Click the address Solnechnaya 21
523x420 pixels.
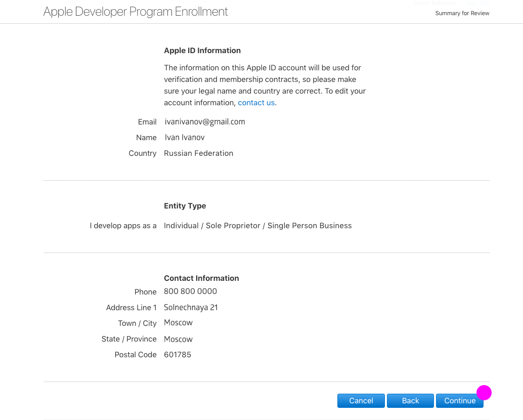click(x=191, y=308)
